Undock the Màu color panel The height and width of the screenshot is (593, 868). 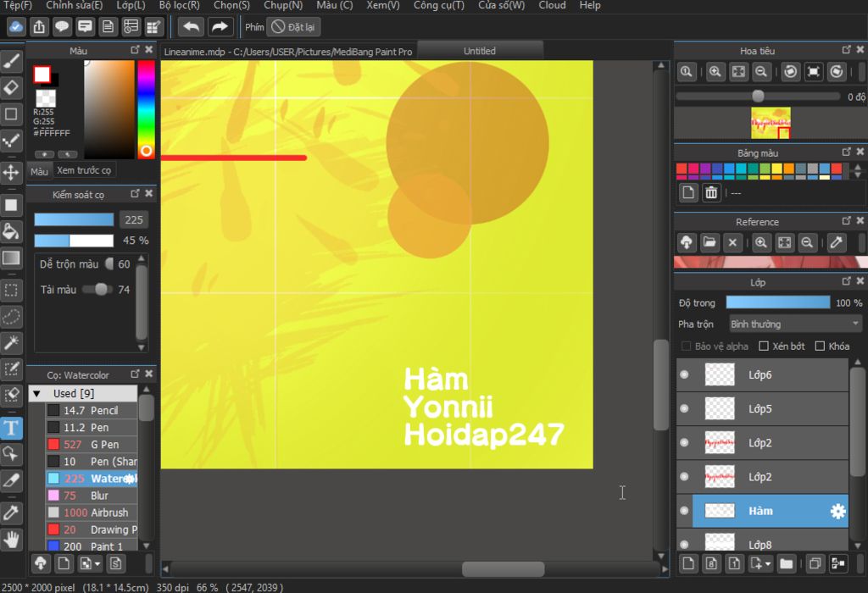click(x=135, y=50)
